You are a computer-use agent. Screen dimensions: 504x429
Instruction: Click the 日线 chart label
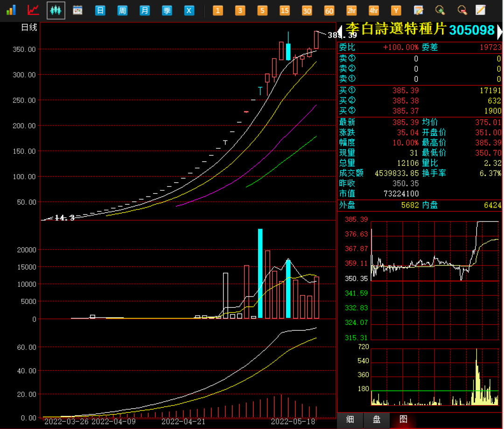[x=29, y=28]
